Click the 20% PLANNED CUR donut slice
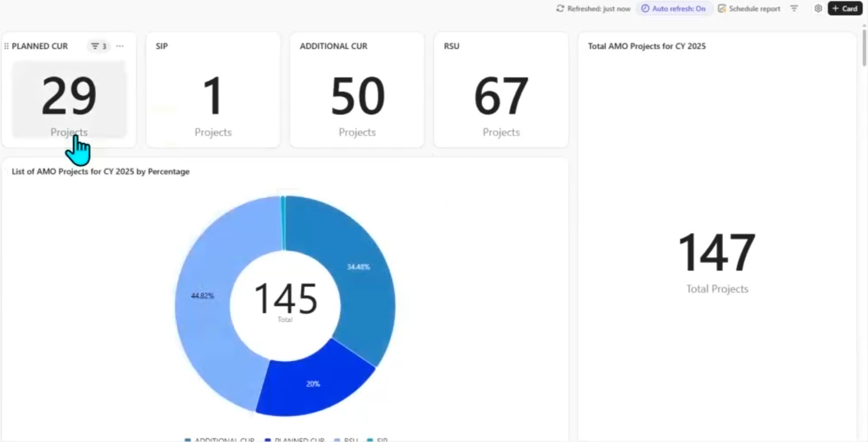The image size is (868, 442). pos(313,383)
